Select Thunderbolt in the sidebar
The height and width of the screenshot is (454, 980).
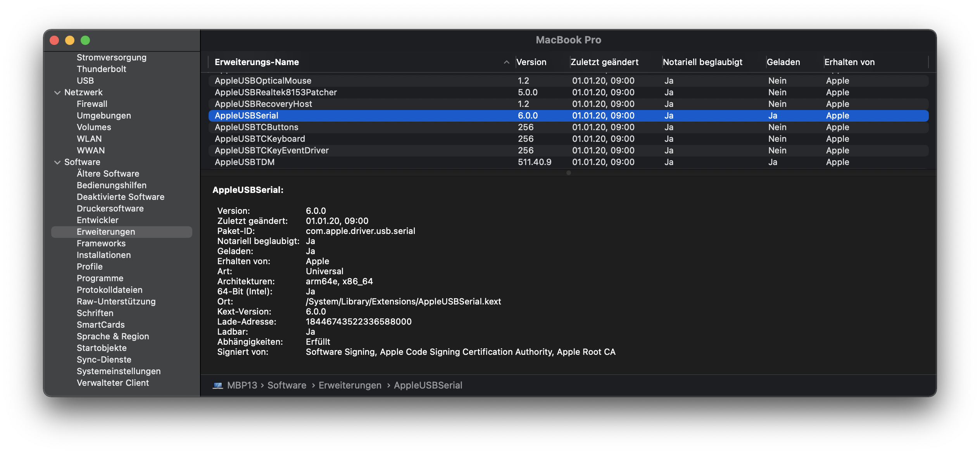[102, 69]
